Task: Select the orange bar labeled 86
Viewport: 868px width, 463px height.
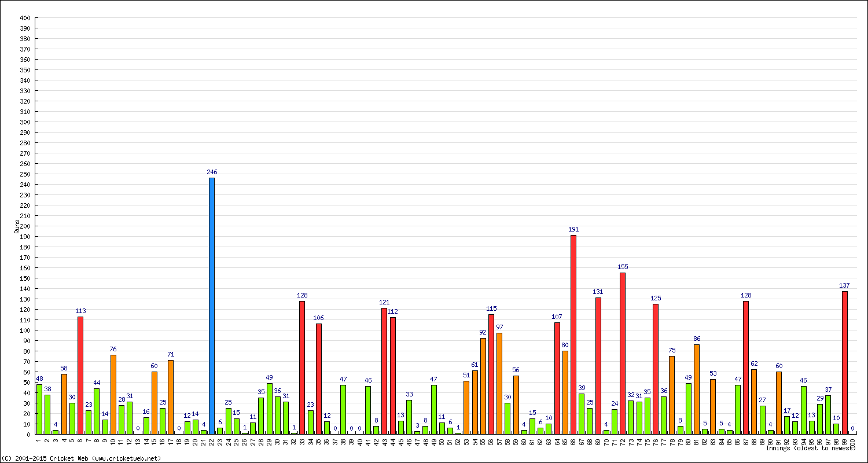Action: [697, 389]
